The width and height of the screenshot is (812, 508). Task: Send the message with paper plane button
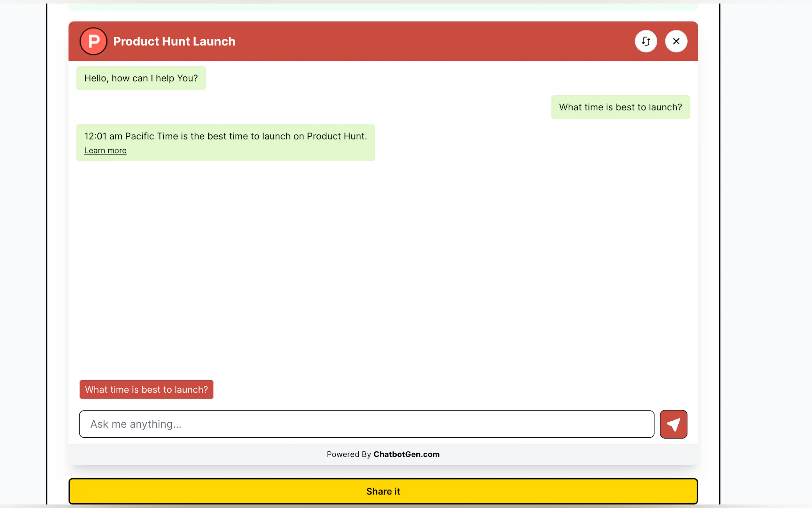pyautogui.click(x=673, y=424)
